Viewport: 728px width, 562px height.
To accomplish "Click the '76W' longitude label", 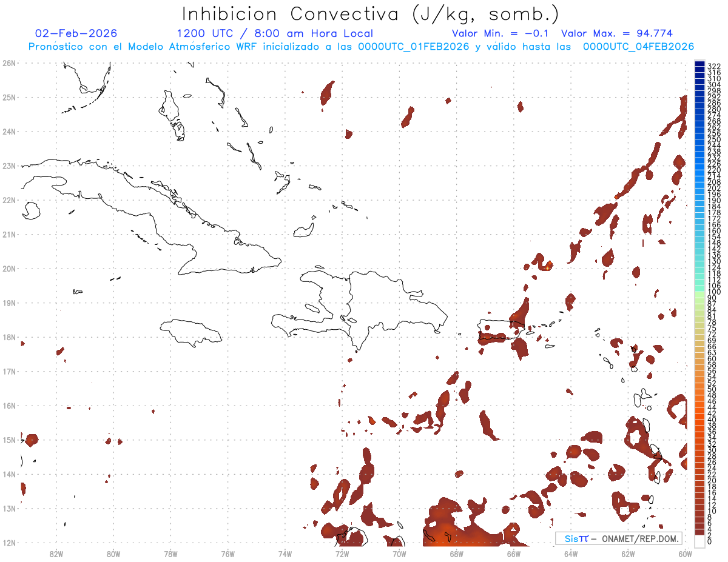I will pos(227,554).
